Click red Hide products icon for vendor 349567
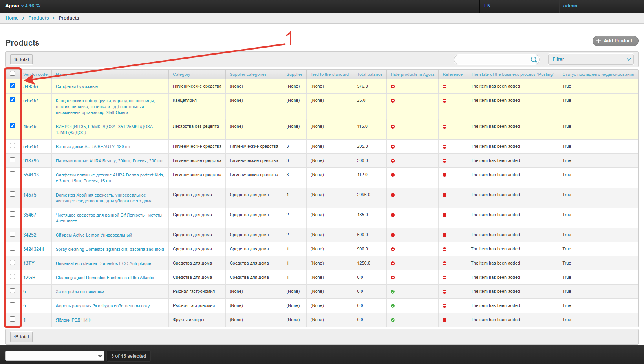Image resolution: width=644 pixels, height=364 pixels. pyautogui.click(x=393, y=86)
